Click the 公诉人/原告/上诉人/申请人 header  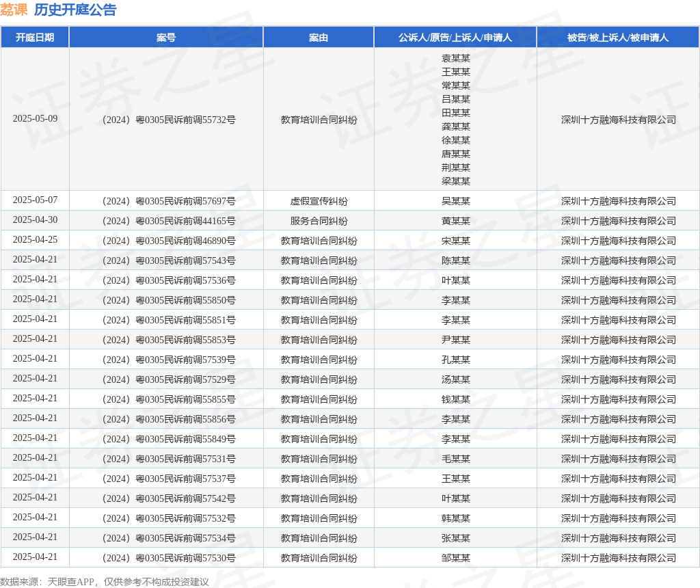(455, 38)
